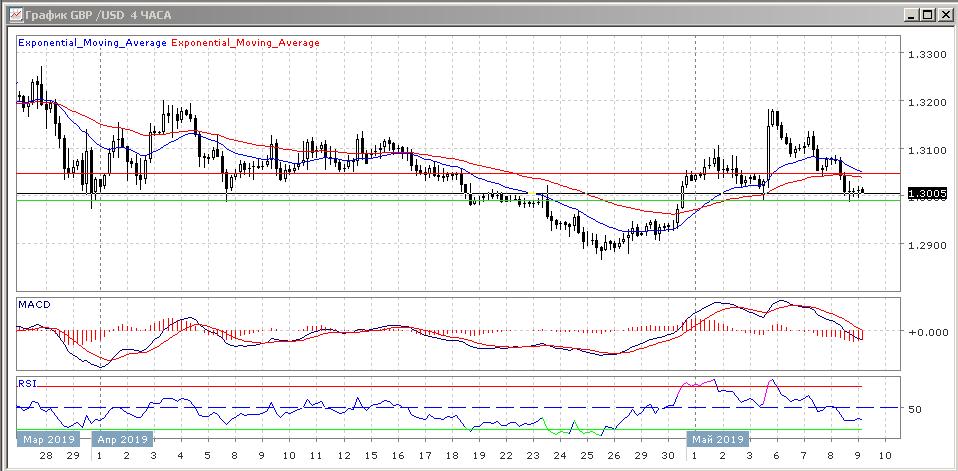Image resolution: width=958 pixels, height=471 pixels.
Task: Click the 1.3200 price axis label
Action: pos(925,102)
